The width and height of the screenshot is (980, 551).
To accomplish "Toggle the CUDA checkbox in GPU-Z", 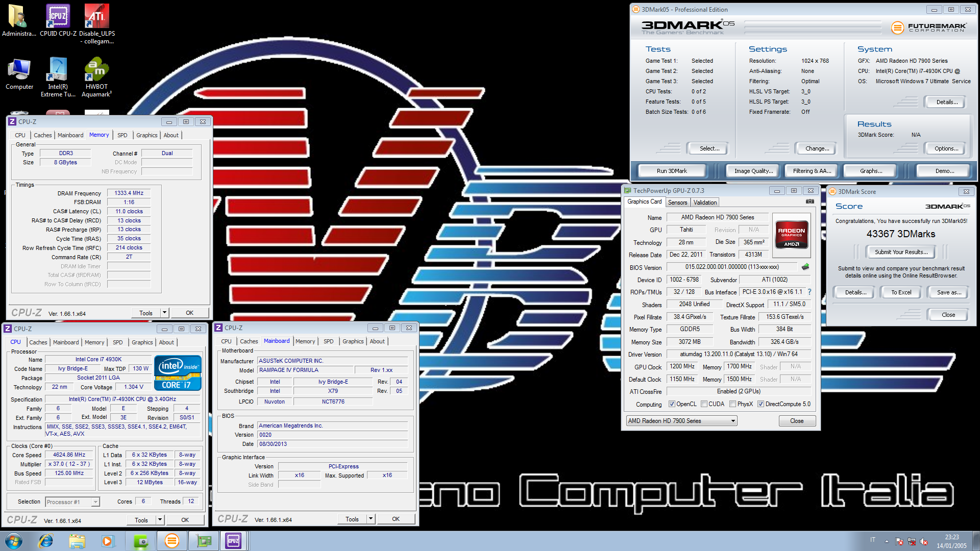I will [704, 404].
